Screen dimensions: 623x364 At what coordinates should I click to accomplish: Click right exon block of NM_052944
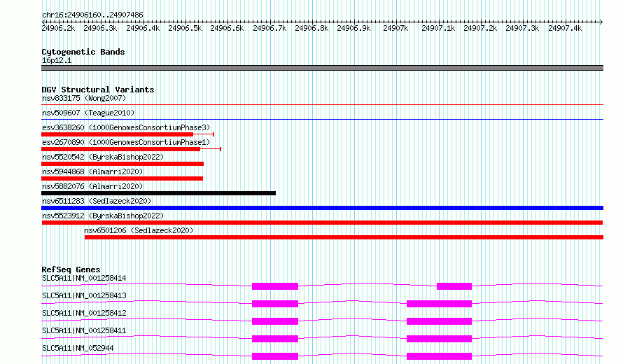(x=439, y=356)
